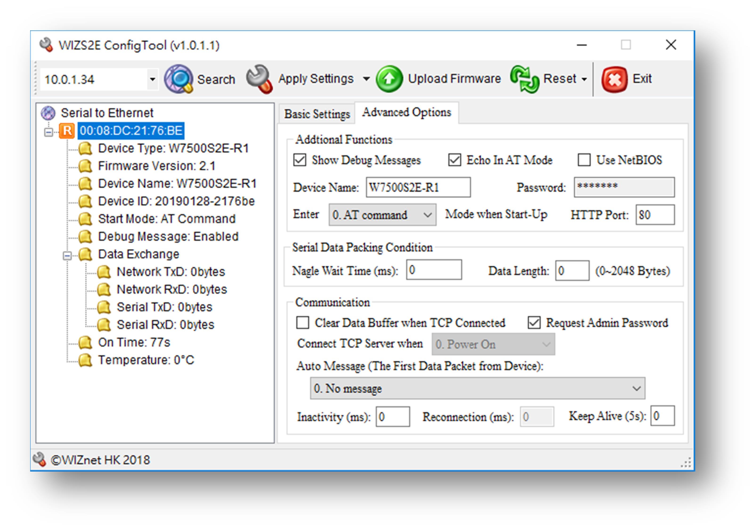Select the Advanced Options tab

point(406,112)
